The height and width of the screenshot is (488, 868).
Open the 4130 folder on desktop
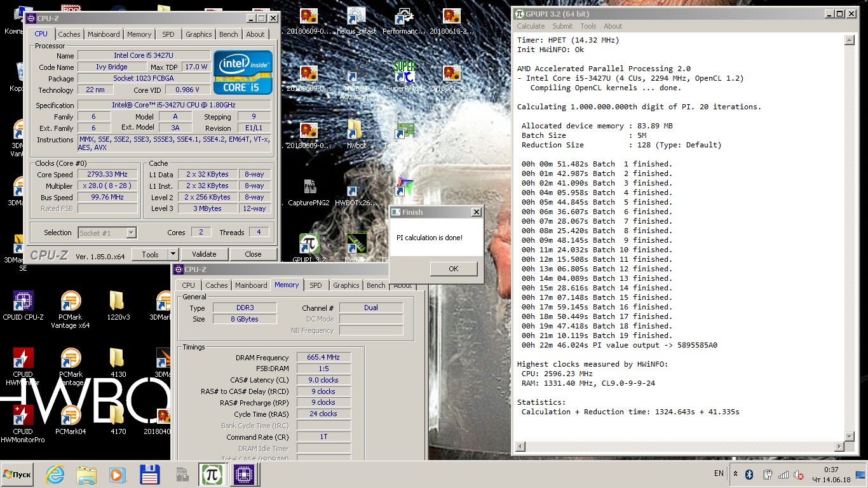(x=118, y=363)
